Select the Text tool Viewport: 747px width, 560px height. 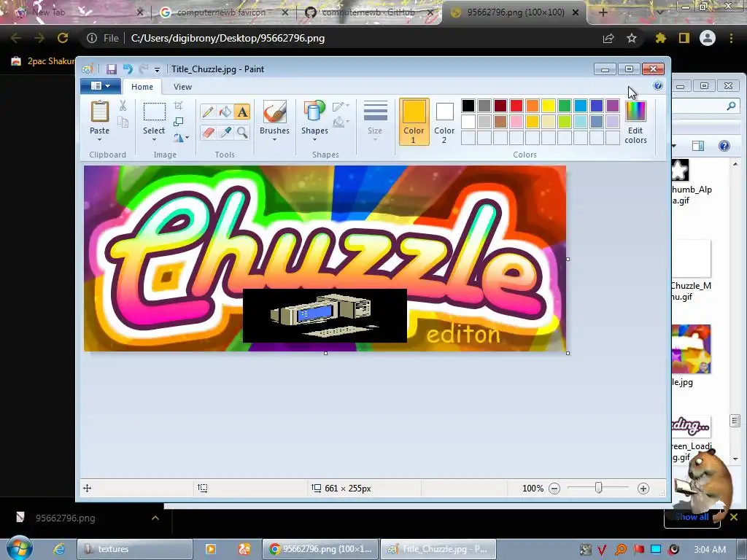coord(242,112)
